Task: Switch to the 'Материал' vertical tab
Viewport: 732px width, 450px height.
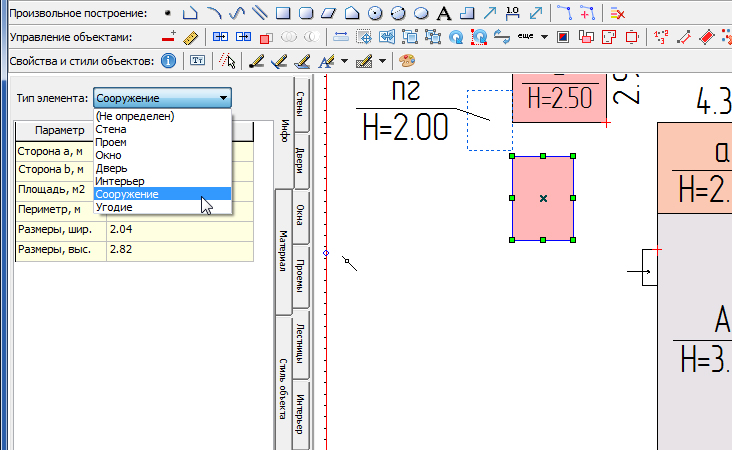Action: 283,253
